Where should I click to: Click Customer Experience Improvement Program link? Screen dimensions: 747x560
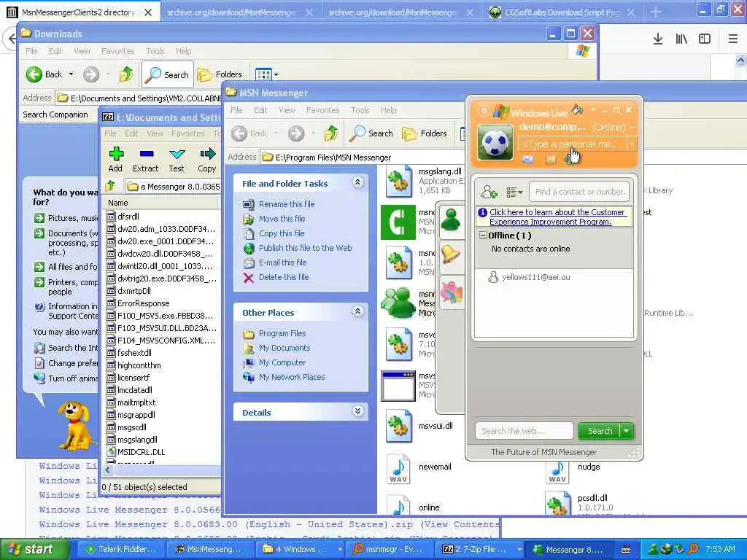point(557,217)
